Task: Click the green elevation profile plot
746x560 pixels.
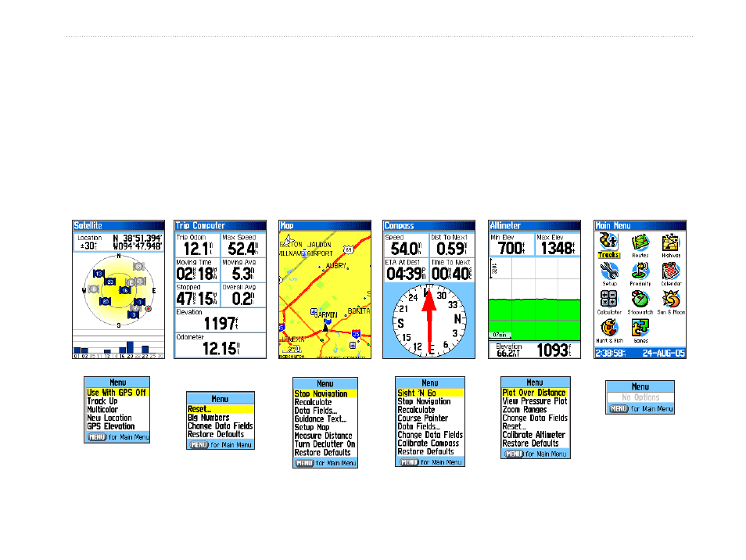Action: [x=535, y=319]
